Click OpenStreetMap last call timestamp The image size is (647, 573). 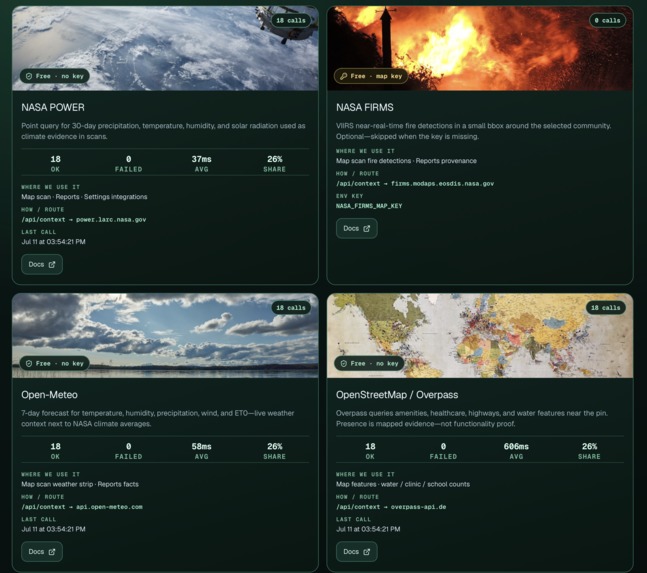368,529
